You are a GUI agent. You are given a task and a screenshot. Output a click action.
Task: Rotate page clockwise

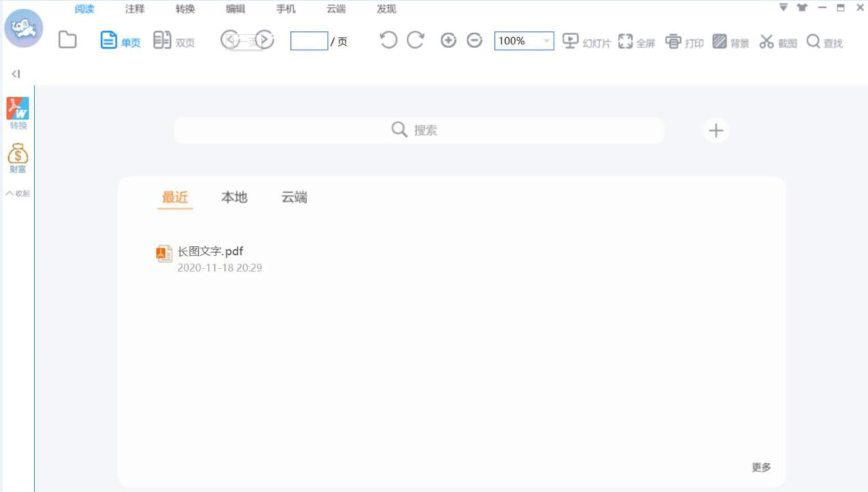click(415, 40)
